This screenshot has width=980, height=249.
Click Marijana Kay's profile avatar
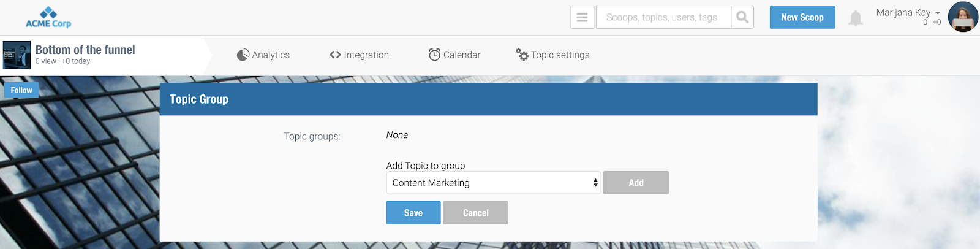[x=963, y=17]
